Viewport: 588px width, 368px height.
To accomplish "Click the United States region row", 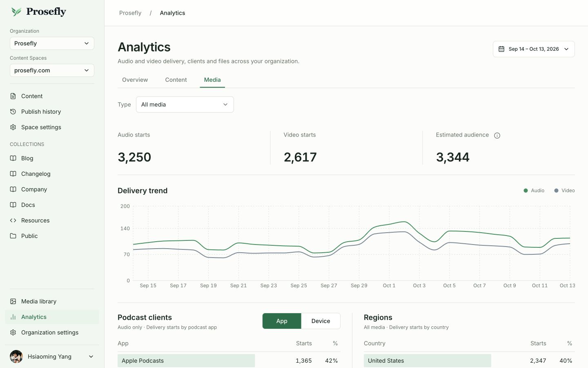I will 469,361.
